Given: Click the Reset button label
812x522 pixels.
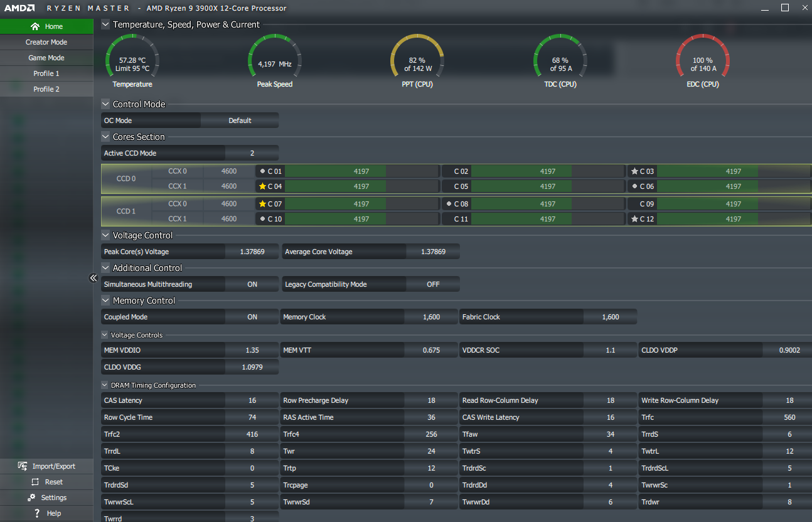Looking at the screenshot, I should pos(54,482).
